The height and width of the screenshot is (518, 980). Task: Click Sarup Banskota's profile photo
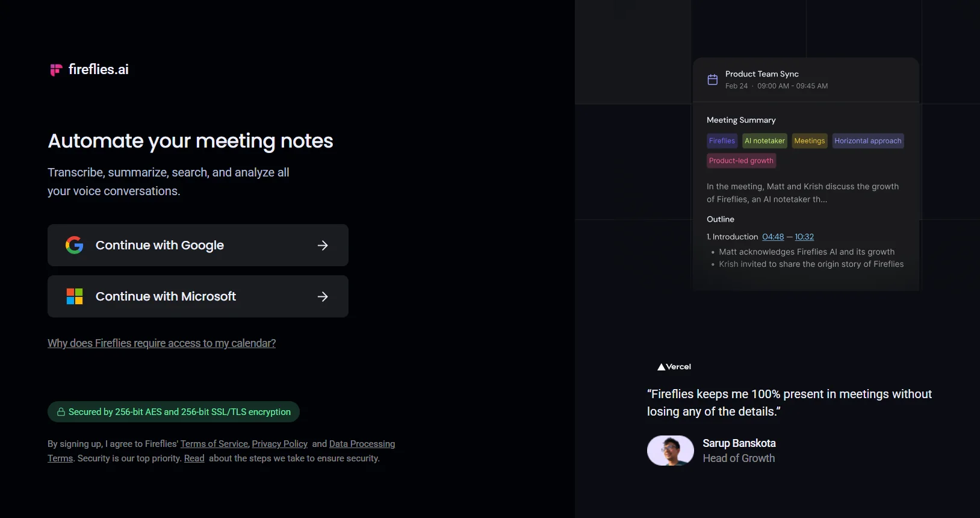[x=670, y=451]
